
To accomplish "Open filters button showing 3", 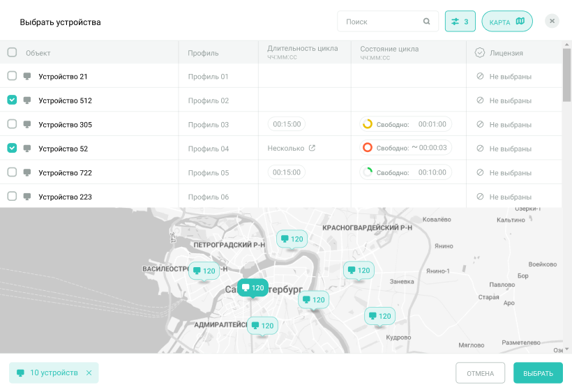I will pyautogui.click(x=460, y=22).
